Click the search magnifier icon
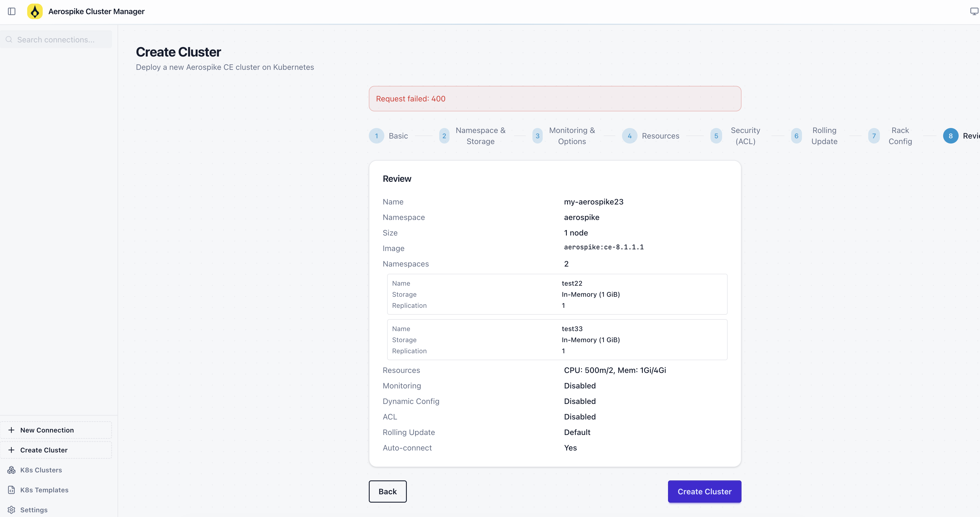980x517 pixels. (x=9, y=40)
